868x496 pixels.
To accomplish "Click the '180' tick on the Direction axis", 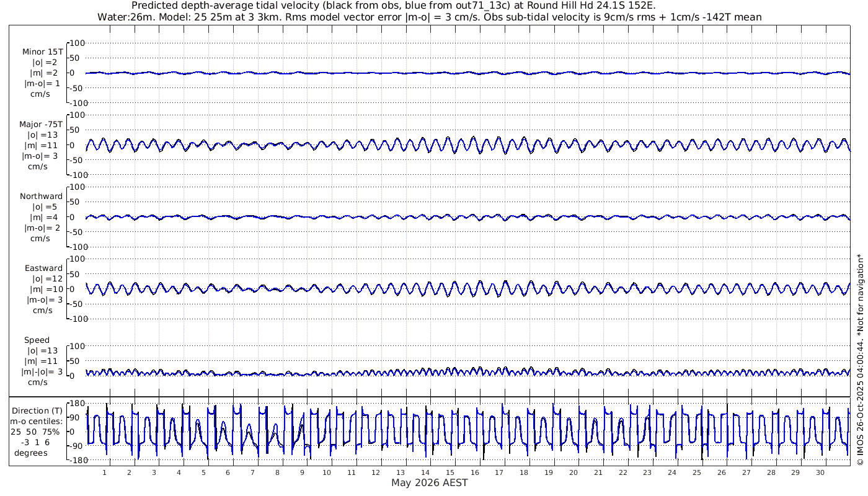I will tap(76, 404).
